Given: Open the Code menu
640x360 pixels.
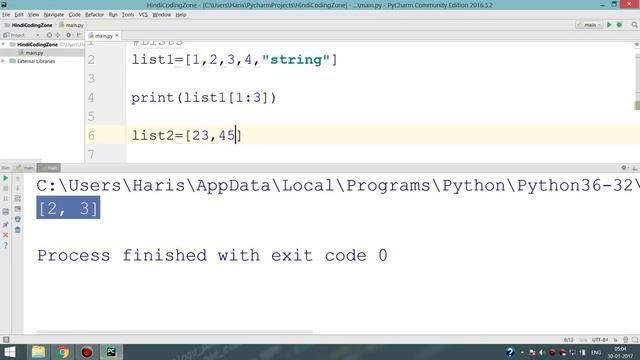Looking at the screenshot, I should tap(74, 15).
